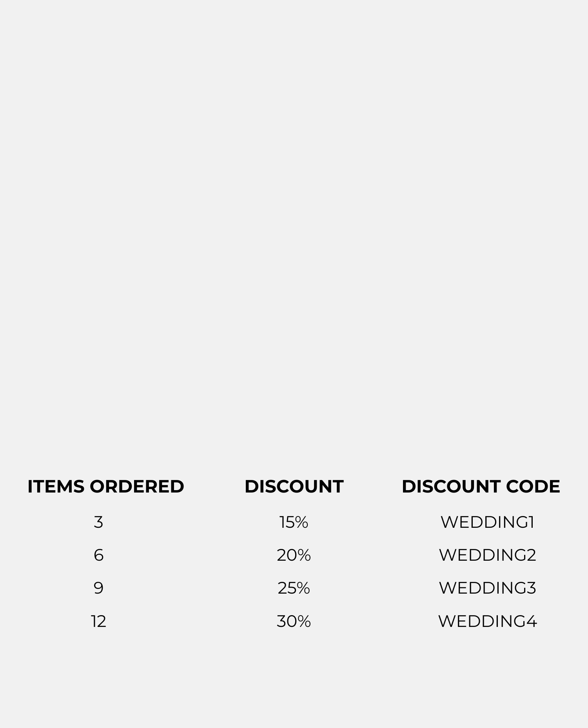The image size is (588, 728).
Task: Click the 20% discount value
Action: coord(294,555)
